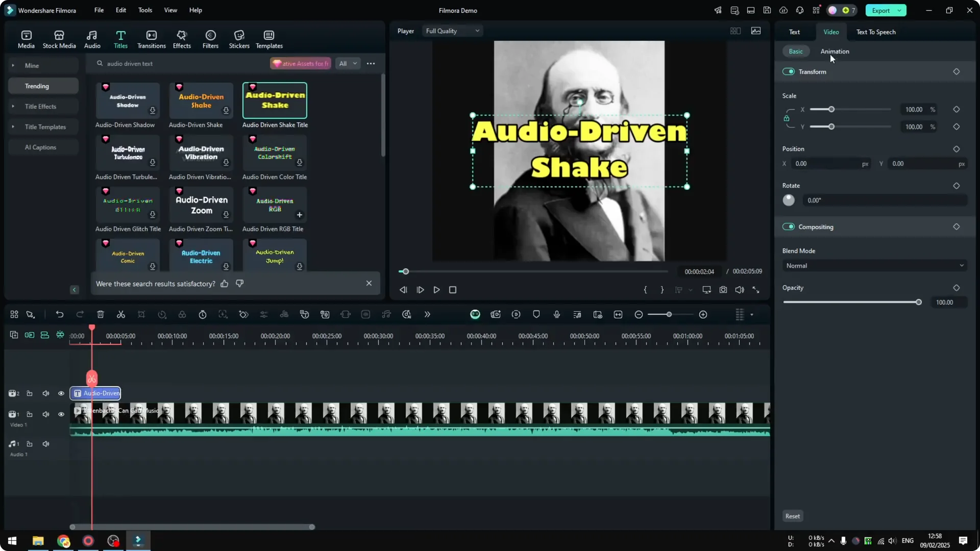980x551 pixels.
Task: Disable the Compositing switch
Action: [x=789, y=227]
